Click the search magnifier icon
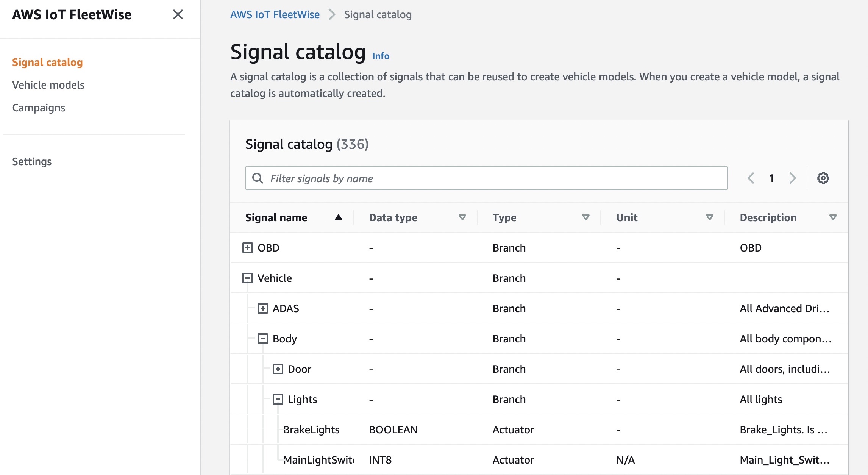Screen dimensions: 868x475 coord(258,178)
